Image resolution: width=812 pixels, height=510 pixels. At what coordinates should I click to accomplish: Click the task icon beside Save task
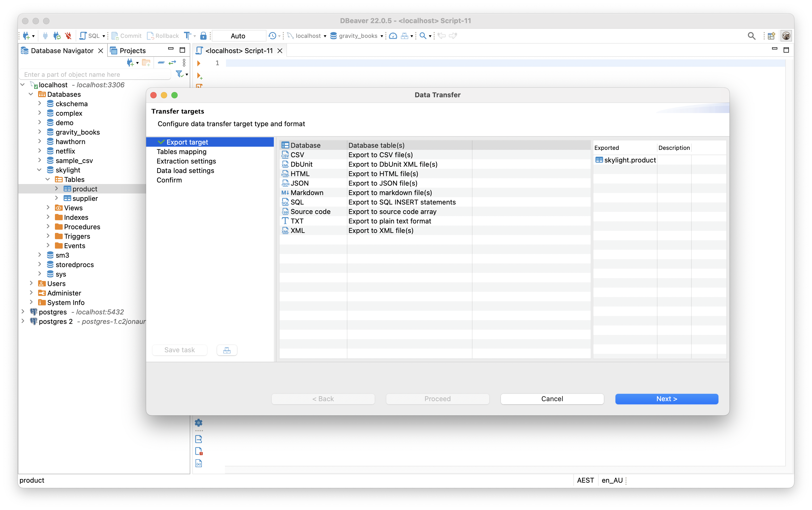coord(227,350)
